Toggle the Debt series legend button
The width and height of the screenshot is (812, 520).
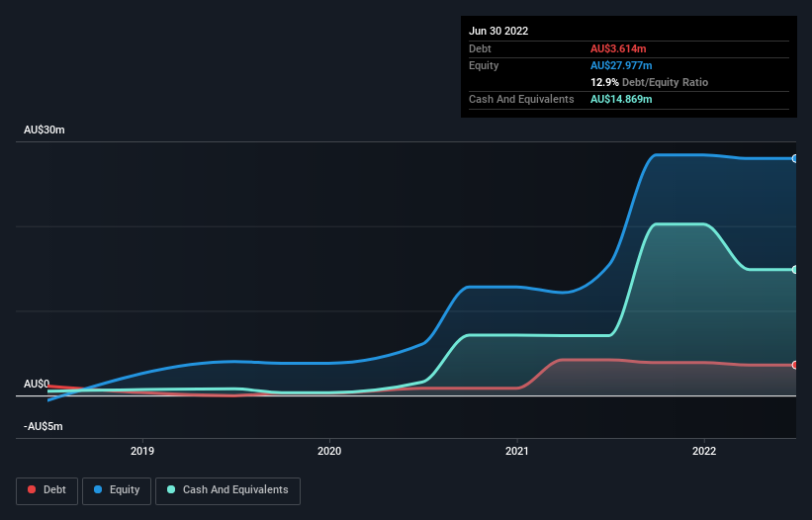pyautogui.click(x=47, y=490)
